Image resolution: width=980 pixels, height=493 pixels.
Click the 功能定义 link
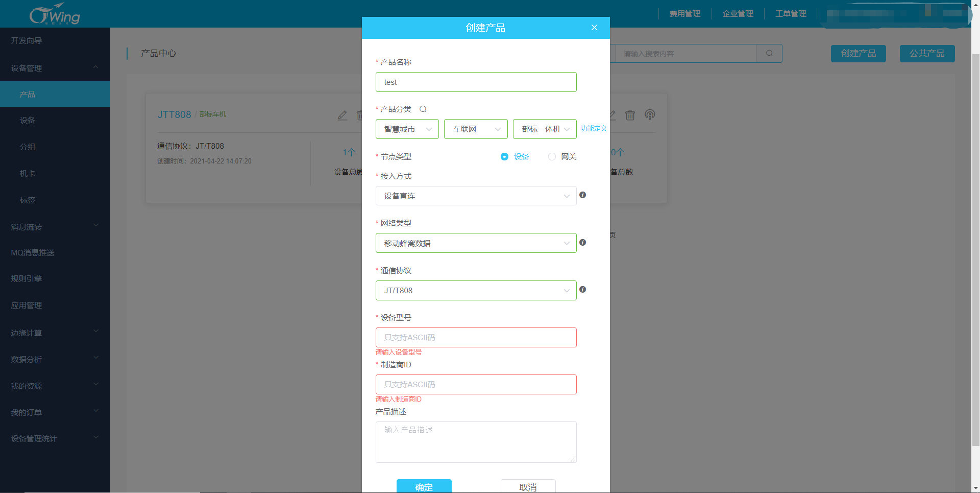pyautogui.click(x=594, y=129)
